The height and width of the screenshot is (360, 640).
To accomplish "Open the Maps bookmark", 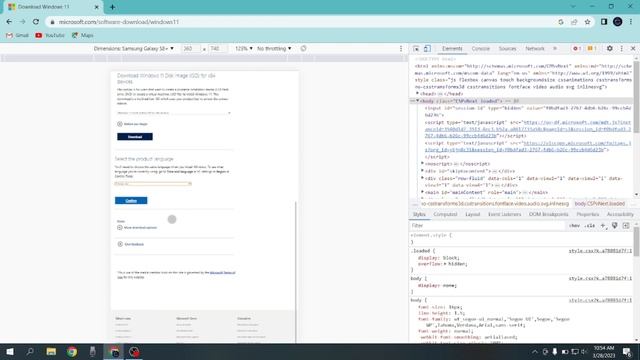I will (82, 36).
